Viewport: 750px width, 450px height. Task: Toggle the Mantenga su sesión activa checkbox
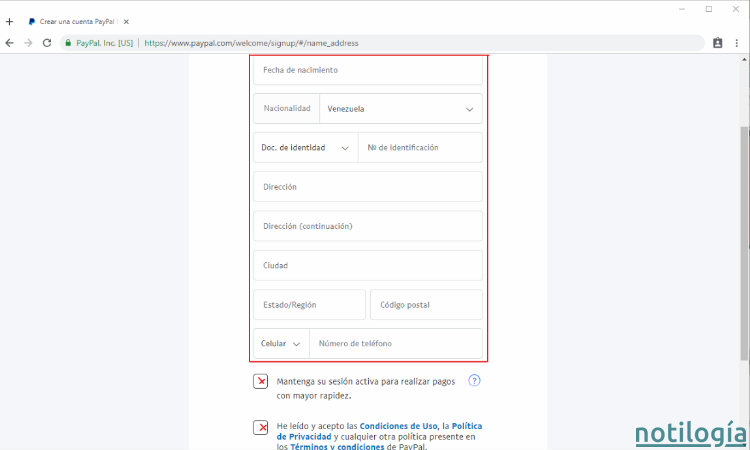coord(261,381)
